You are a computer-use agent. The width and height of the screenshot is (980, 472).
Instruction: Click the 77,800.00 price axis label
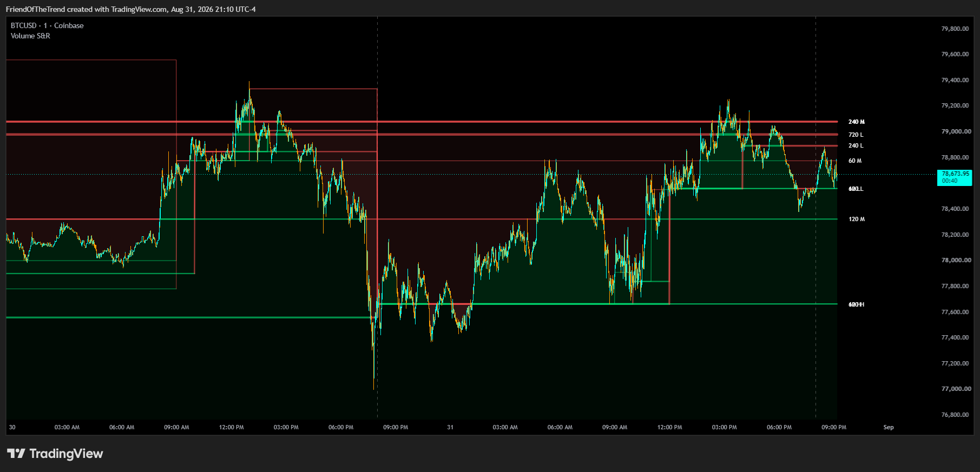pyautogui.click(x=955, y=286)
